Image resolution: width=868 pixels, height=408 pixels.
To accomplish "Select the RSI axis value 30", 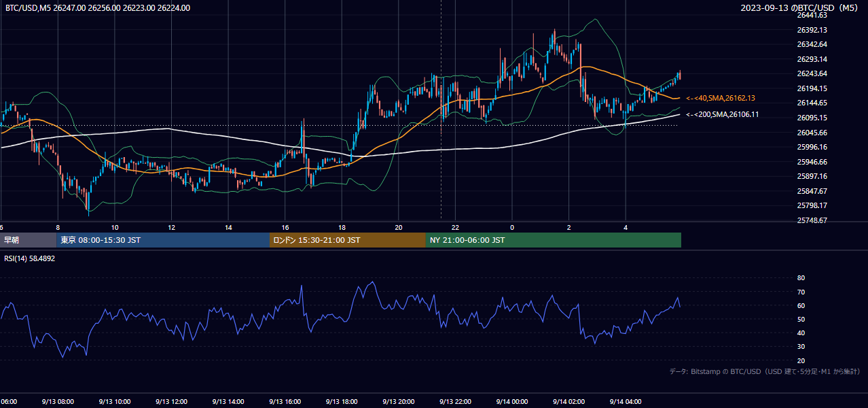I will [x=801, y=347].
